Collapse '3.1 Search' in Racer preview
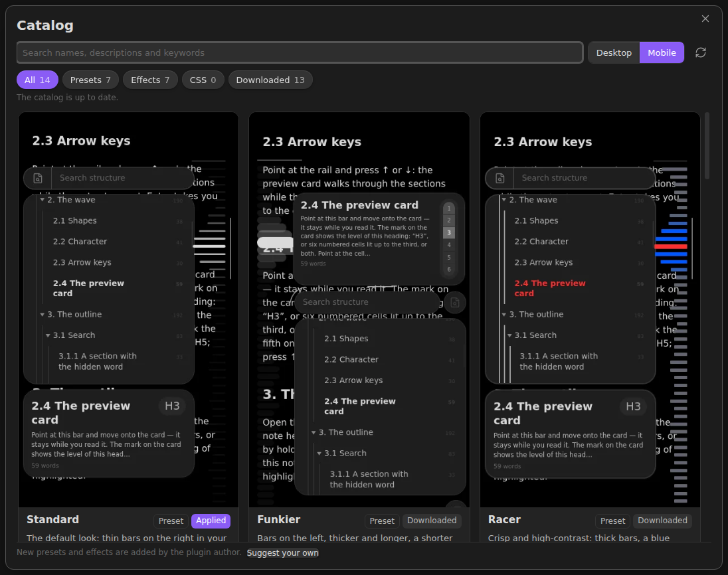 (x=509, y=335)
